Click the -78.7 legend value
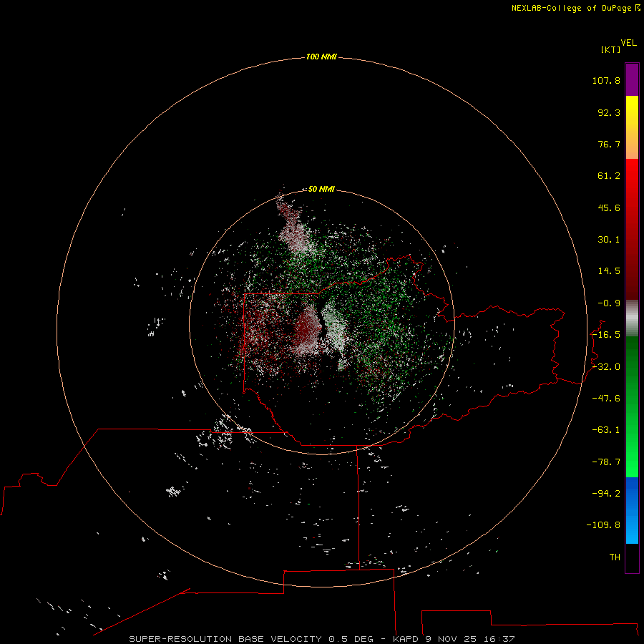The height and width of the screenshot is (644, 644). tap(606, 462)
